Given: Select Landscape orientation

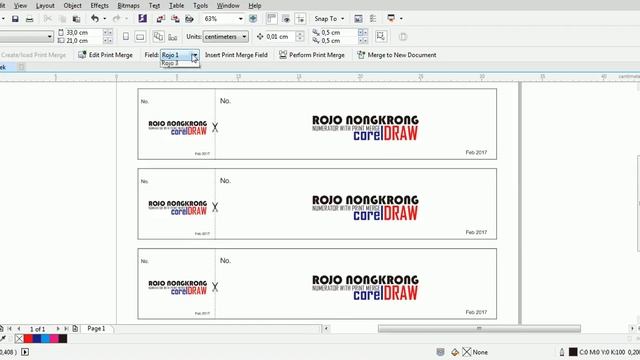Looking at the screenshot, I should click(140, 37).
